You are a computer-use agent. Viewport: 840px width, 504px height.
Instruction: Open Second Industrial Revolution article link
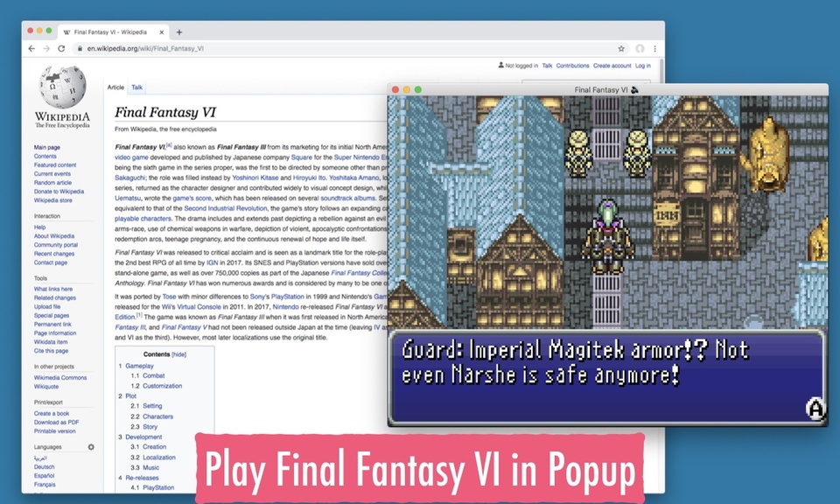click(x=226, y=208)
